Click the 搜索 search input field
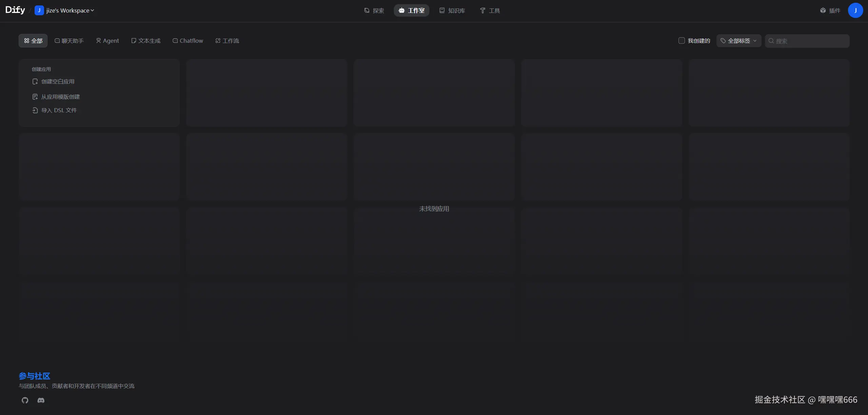Viewport: 868px width, 415px height. 807,41
